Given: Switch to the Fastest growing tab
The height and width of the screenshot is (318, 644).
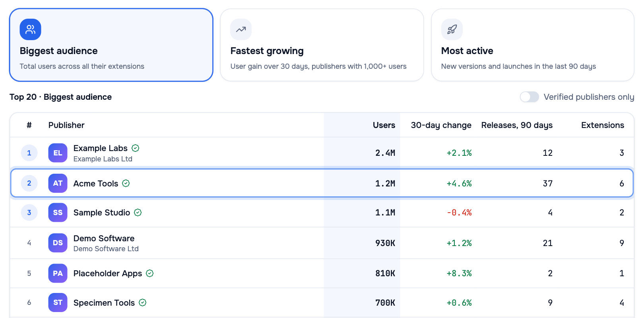Looking at the screenshot, I should point(322,45).
